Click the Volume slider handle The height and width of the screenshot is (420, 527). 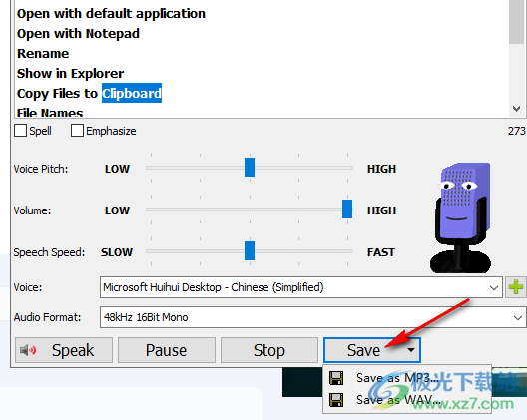coord(347,209)
